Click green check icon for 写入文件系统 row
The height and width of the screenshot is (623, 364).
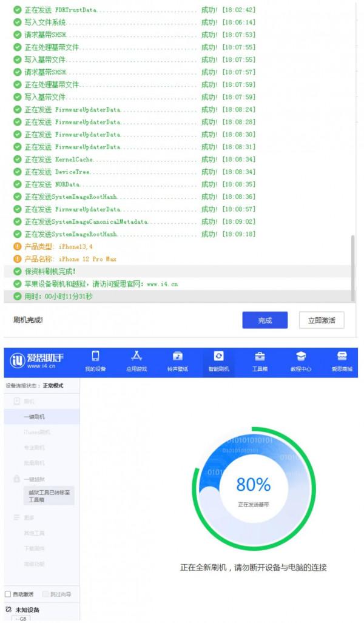(17, 22)
